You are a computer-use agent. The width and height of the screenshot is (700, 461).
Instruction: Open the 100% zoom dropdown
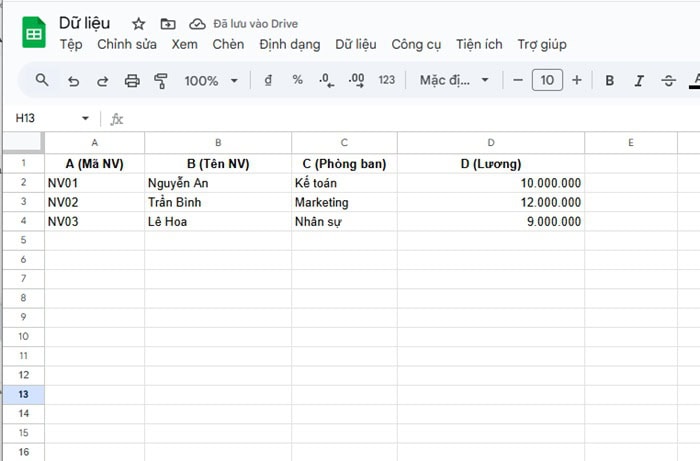click(211, 80)
